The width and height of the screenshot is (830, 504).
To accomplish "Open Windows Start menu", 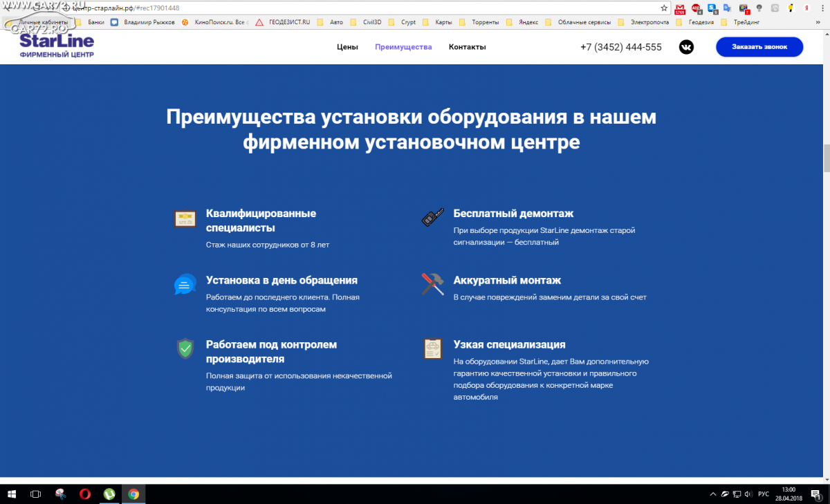I will (11, 494).
